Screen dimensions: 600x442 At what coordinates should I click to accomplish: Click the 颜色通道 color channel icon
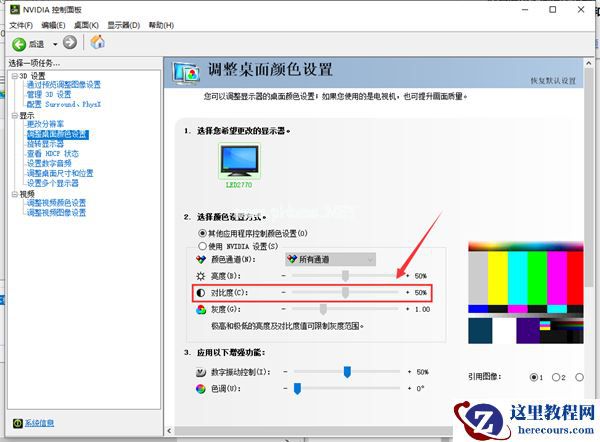pos(201,259)
